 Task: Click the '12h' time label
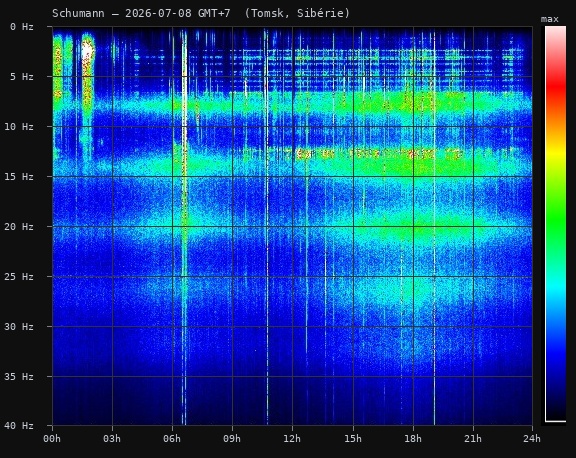(292, 439)
